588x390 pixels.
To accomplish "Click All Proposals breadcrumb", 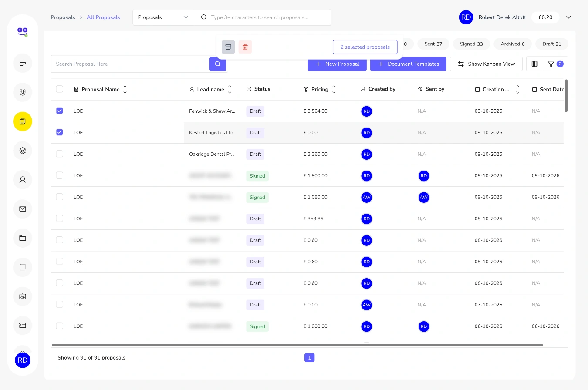I will [103, 17].
